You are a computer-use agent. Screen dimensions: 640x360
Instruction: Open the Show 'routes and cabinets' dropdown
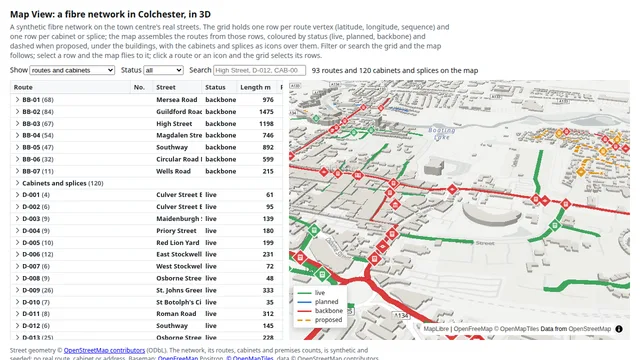click(72, 70)
